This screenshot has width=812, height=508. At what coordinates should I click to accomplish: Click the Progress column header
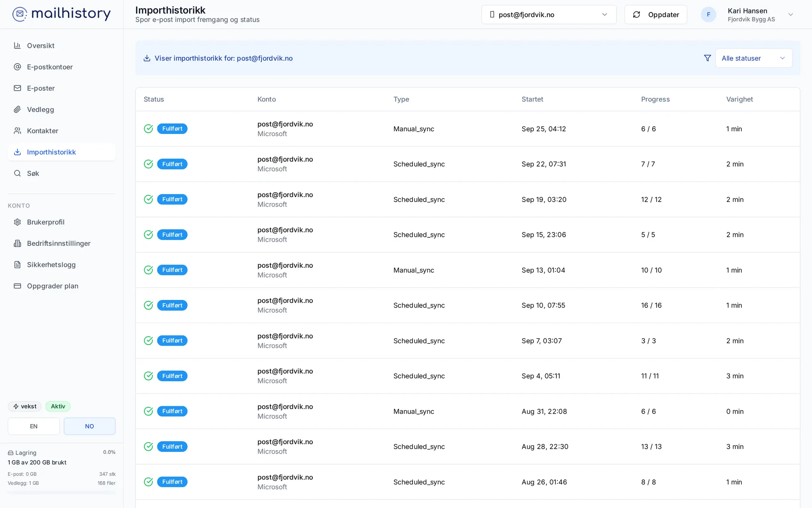click(655, 99)
